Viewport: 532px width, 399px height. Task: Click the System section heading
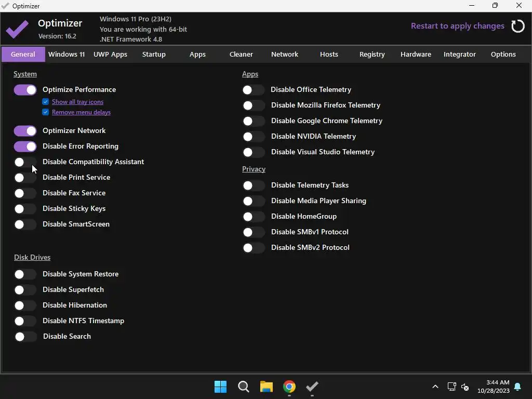(x=25, y=74)
